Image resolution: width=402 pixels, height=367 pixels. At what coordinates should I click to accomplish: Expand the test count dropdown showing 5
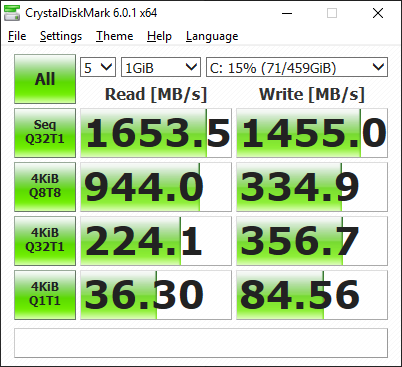(98, 68)
